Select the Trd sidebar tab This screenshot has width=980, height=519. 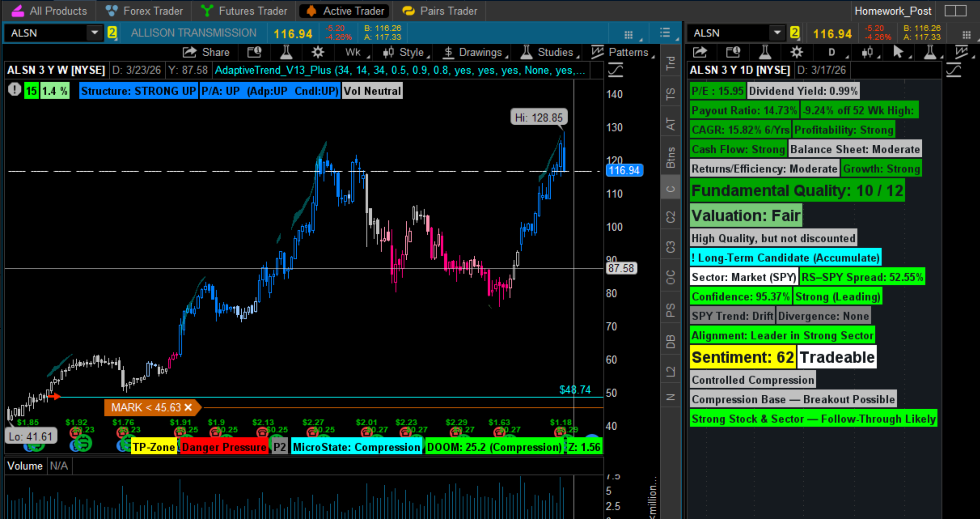[670, 63]
